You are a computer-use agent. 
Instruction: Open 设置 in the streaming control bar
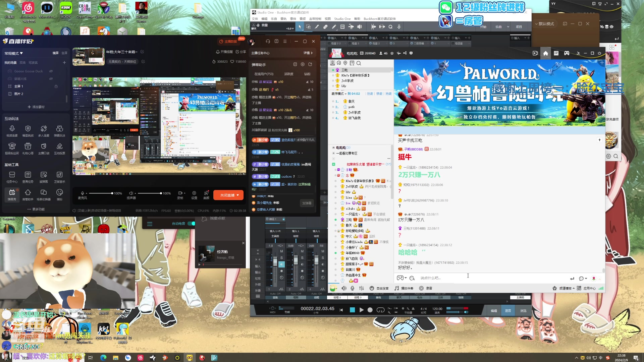pyautogui.click(x=194, y=195)
